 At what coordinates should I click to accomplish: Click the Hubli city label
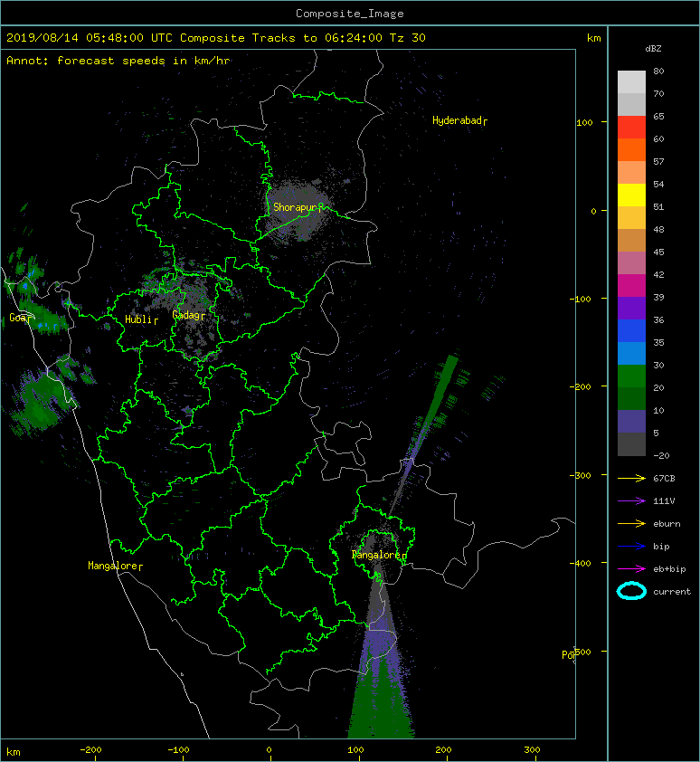point(141,319)
